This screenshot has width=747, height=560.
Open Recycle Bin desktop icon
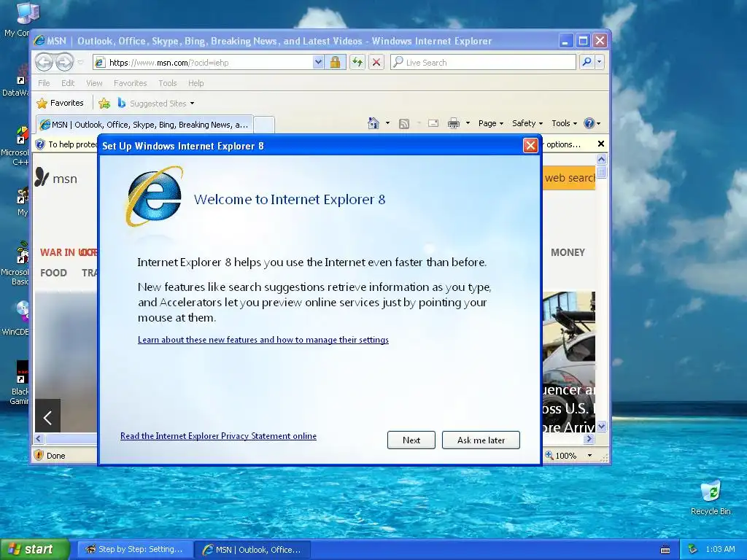(711, 498)
